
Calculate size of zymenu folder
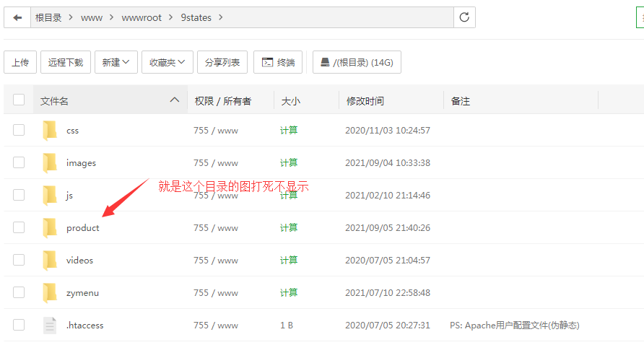click(289, 292)
